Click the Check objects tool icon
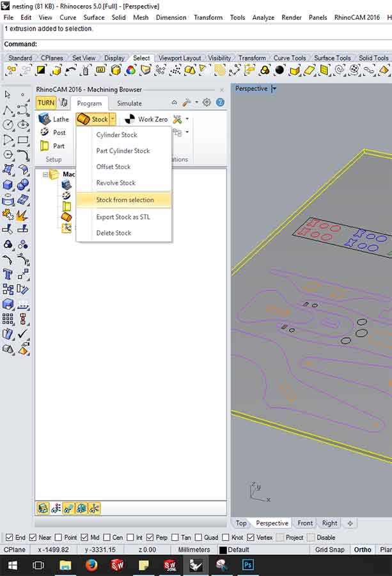The width and height of the screenshot is (392, 576). (x=23, y=333)
